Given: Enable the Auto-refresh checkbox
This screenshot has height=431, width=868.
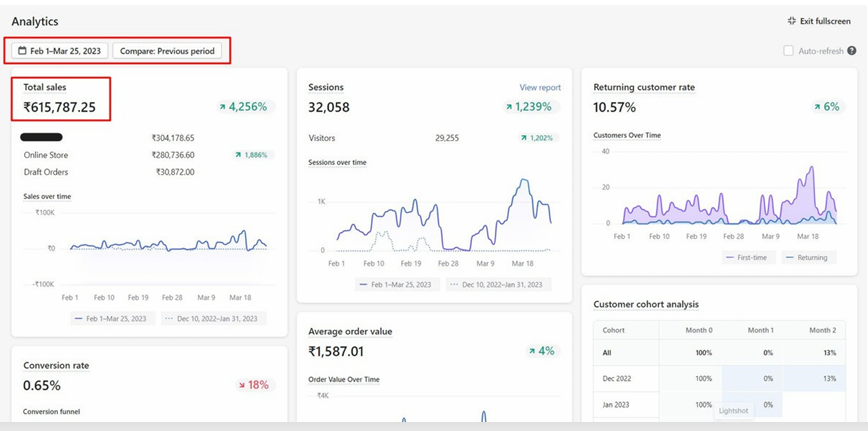Looking at the screenshot, I should pyautogui.click(x=788, y=51).
